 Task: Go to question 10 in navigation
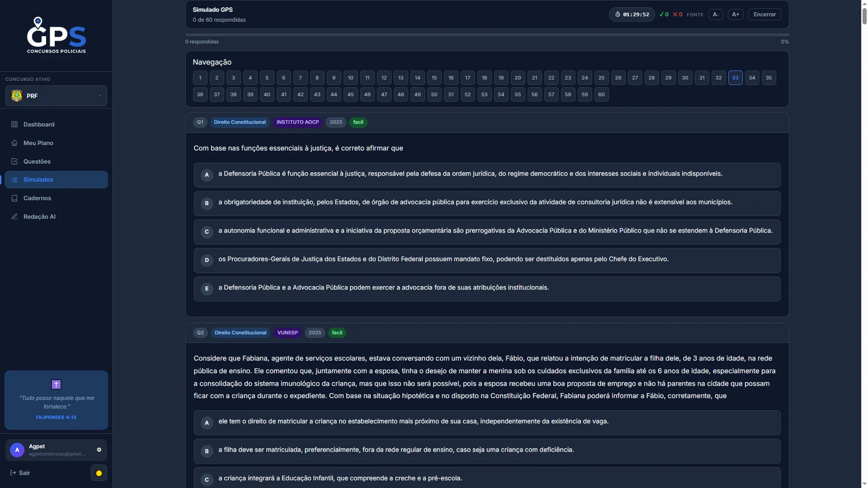click(350, 78)
